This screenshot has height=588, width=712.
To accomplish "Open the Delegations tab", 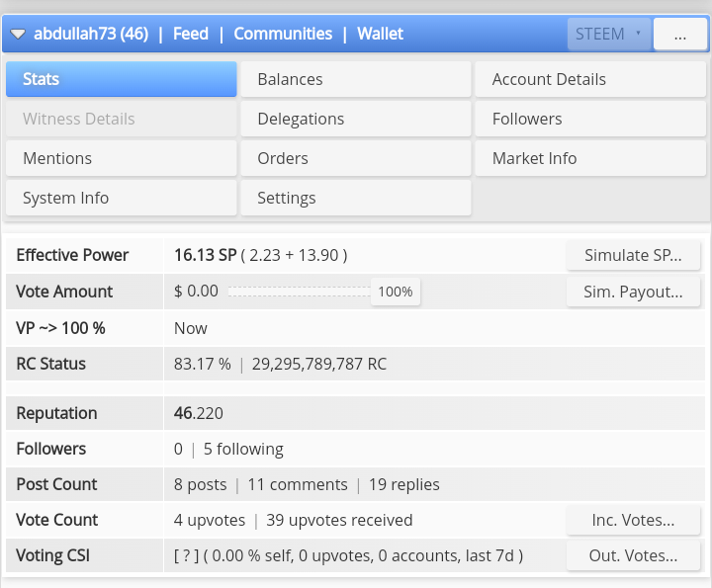I will coord(356,119).
